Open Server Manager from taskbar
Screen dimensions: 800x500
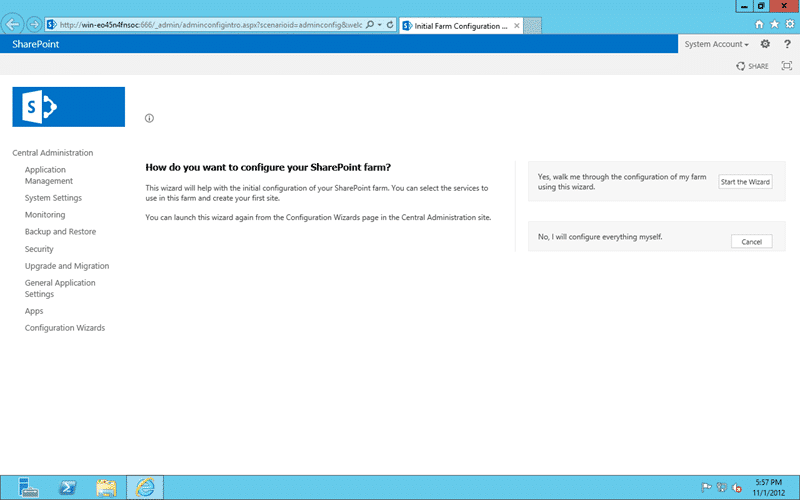pos(28,487)
